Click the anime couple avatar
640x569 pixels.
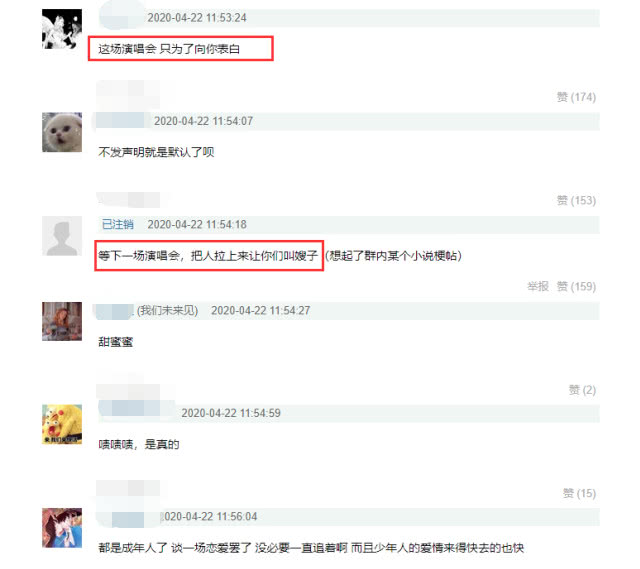tap(62, 528)
